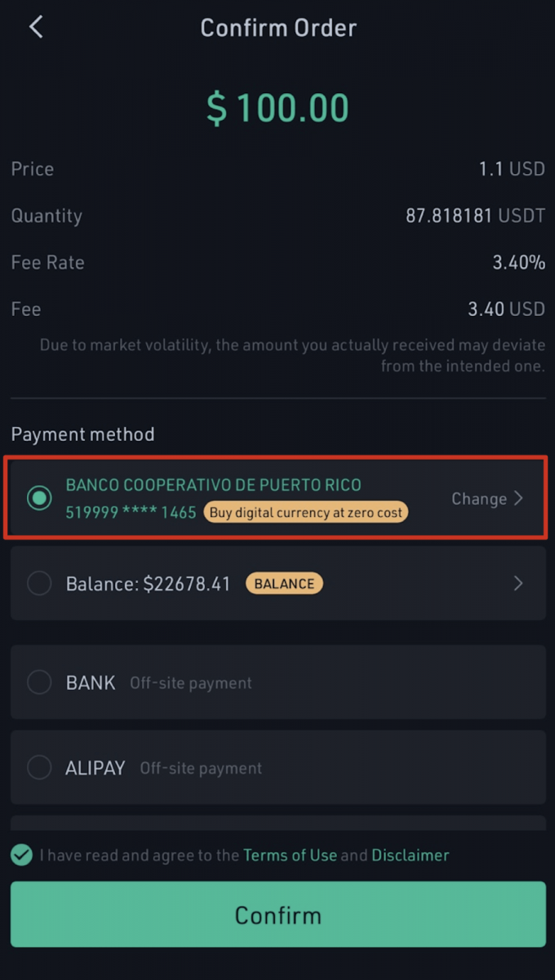
Task: Open the Disclaimer link
Action: [x=410, y=855]
